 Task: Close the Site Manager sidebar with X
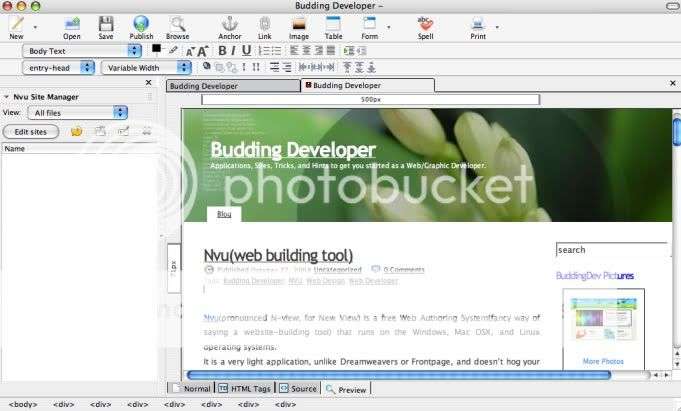coord(149,83)
